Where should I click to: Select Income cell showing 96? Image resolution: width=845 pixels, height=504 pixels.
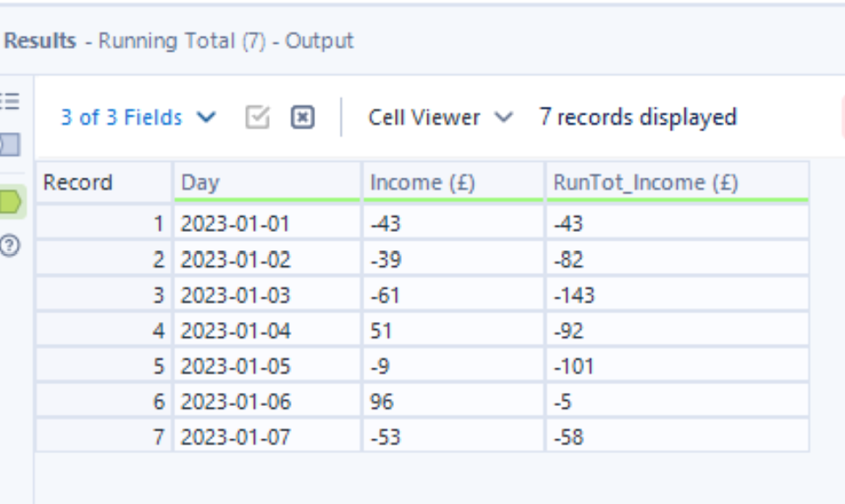(x=453, y=402)
